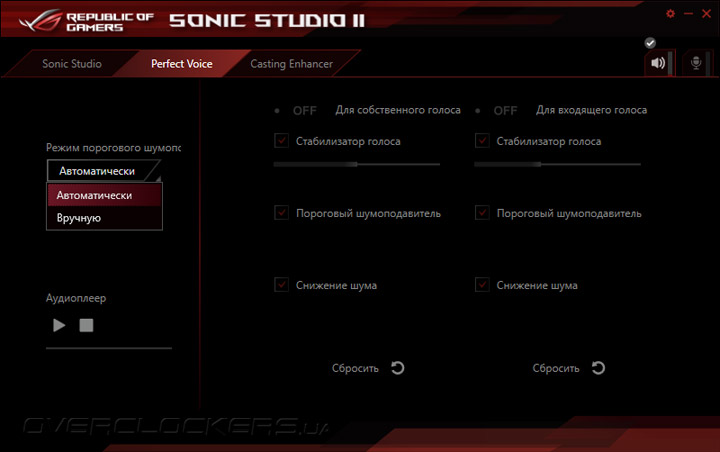This screenshot has width=720, height=452.
Task: Collapse the Автоматически combo box
Action: pos(104,171)
